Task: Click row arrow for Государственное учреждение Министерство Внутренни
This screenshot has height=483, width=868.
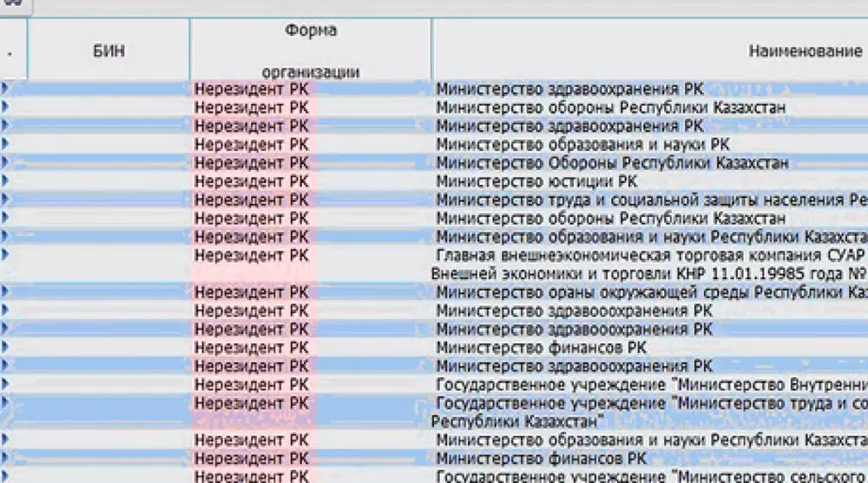Action: coord(6,384)
